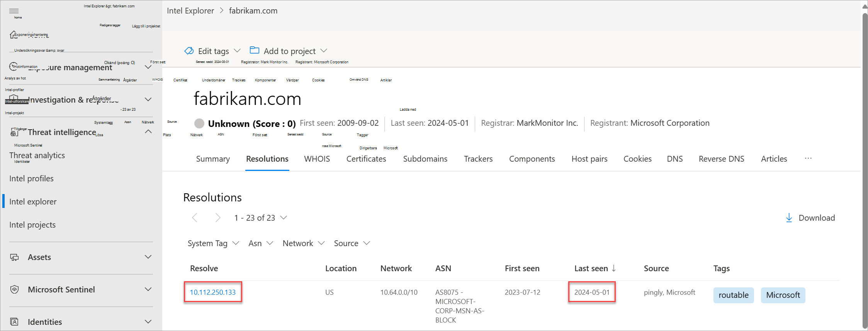Click the ASN column header
Viewport: 868px width, 331px height.
(x=443, y=269)
